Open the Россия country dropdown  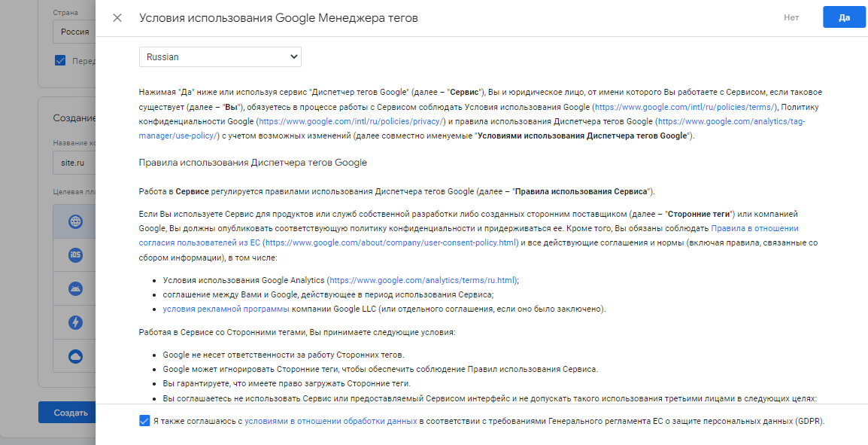pyautogui.click(x=74, y=32)
